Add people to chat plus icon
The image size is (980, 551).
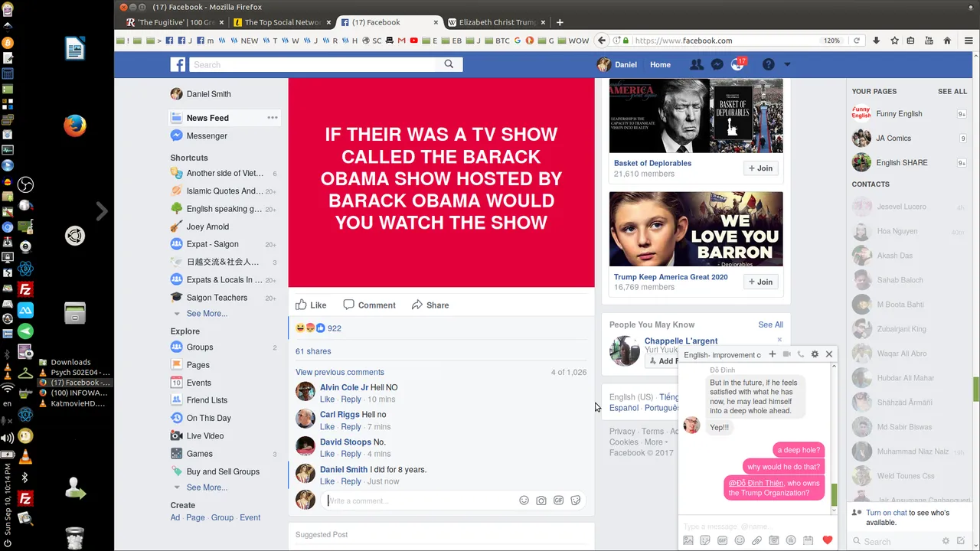(x=773, y=354)
